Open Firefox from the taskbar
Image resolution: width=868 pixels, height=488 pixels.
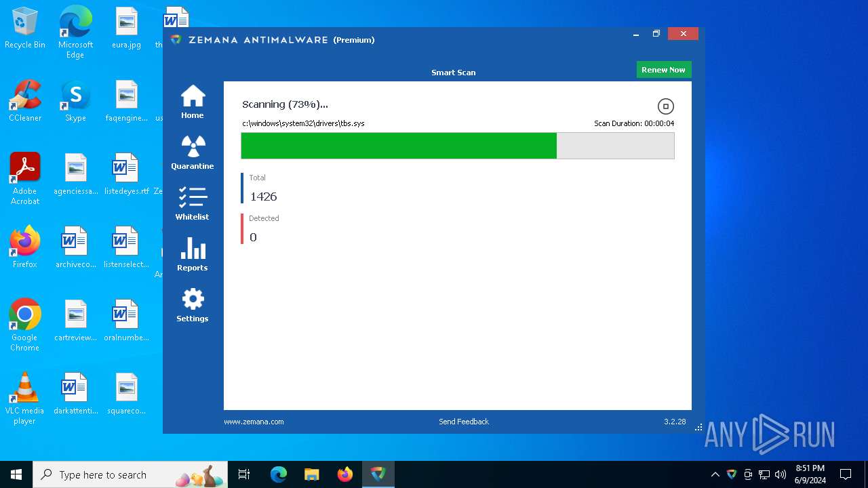tap(345, 474)
